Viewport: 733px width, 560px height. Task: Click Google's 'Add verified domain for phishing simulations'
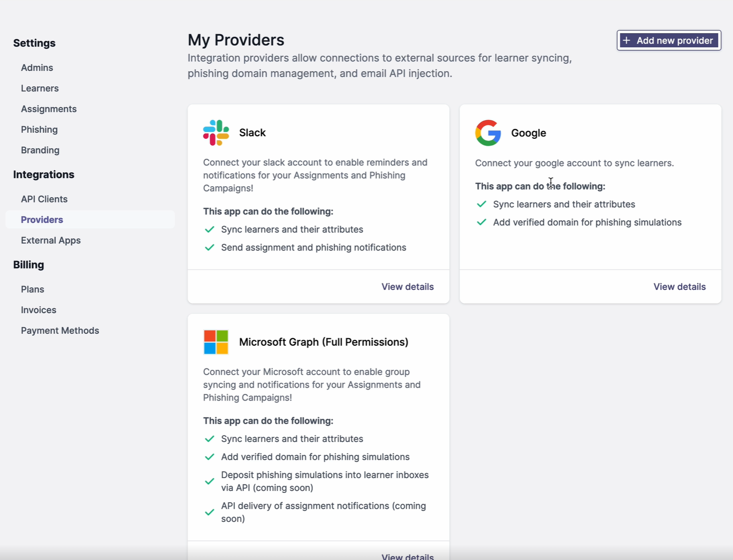click(x=587, y=222)
